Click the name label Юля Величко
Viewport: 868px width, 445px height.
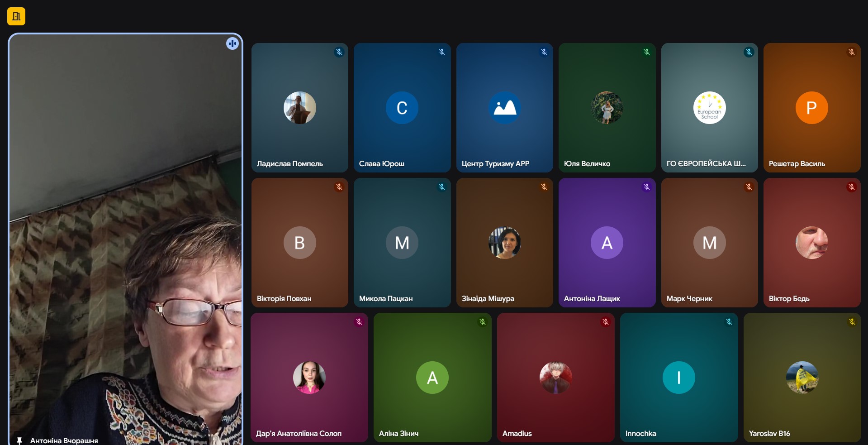[x=587, y=163]
